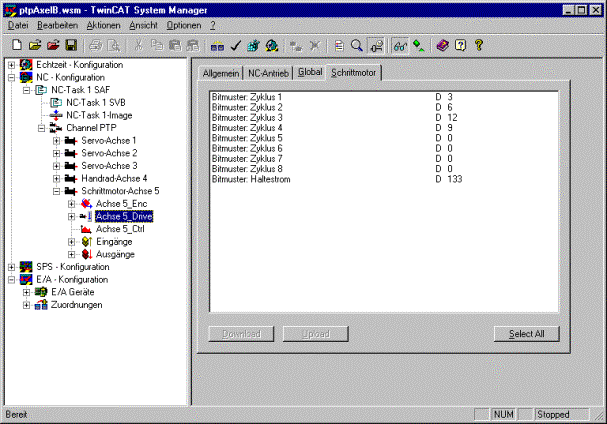The image size is (607, 424).
Task: Switch to the NC-Antrieb tab
Action: [268, 73]
